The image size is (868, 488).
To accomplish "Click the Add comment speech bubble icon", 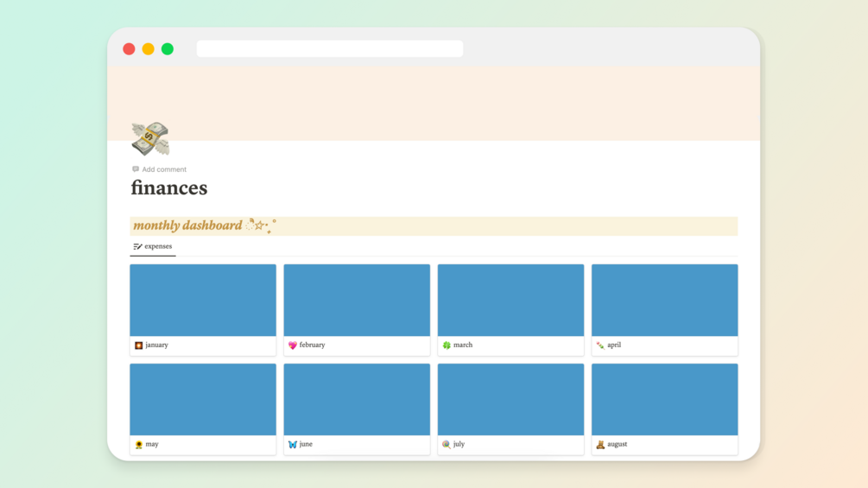I will tap(135, 169).
